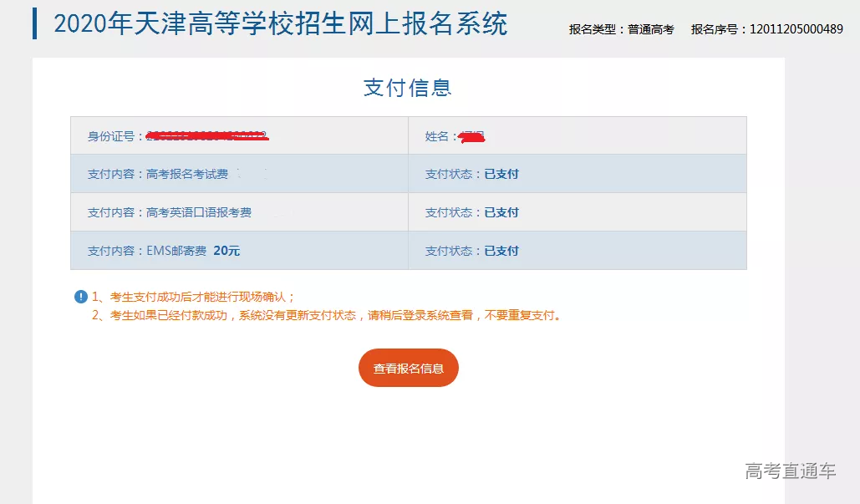This screenshot has width=860, height=504.
Task: Click the first notice about 现场确认
Action: (194, 297)
